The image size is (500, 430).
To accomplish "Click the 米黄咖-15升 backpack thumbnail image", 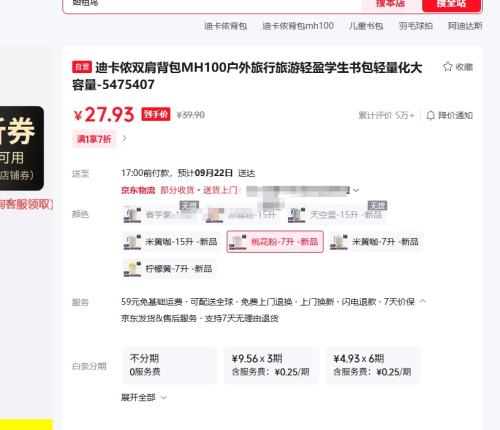I will coord(132,242).
